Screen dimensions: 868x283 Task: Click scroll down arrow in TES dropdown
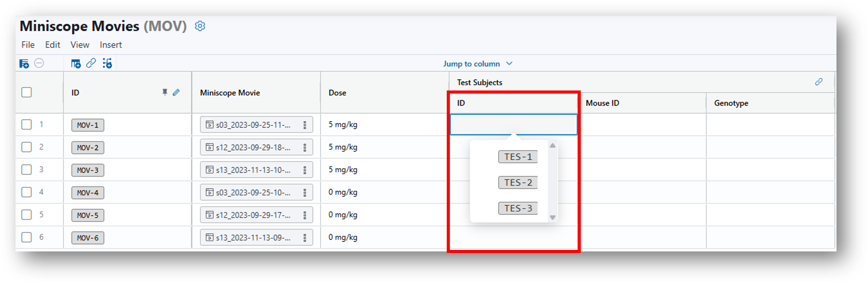(553, 217)
